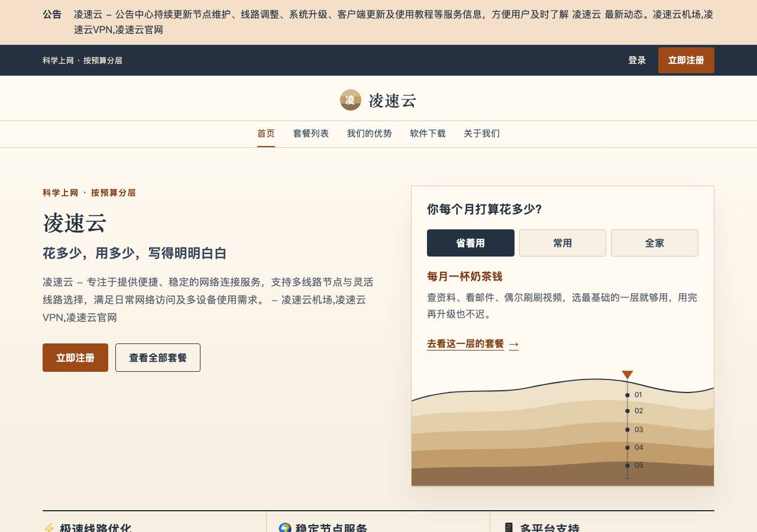Open the 关于我们 tab
Viewport: 757px width, 532px height.
click(x=482, y=134)
